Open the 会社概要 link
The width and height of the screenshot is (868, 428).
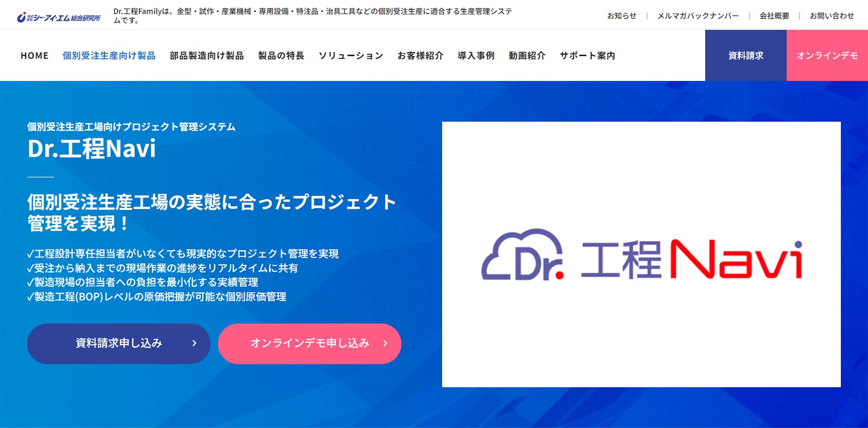[x=774, y=16]
